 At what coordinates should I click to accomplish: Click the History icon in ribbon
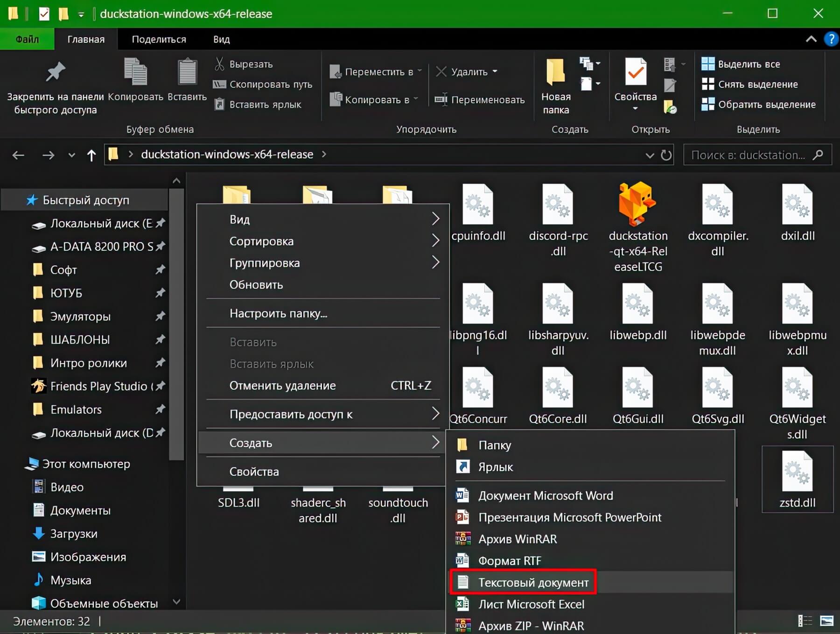[670, 106]
